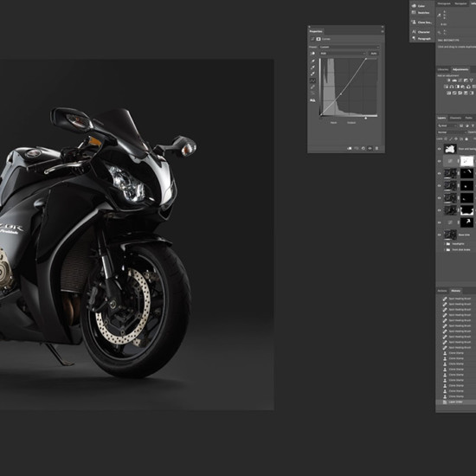Screen dimensions: 476x476
Task: Open the collapsed Swatches panel
Action: tap(421, 13)
